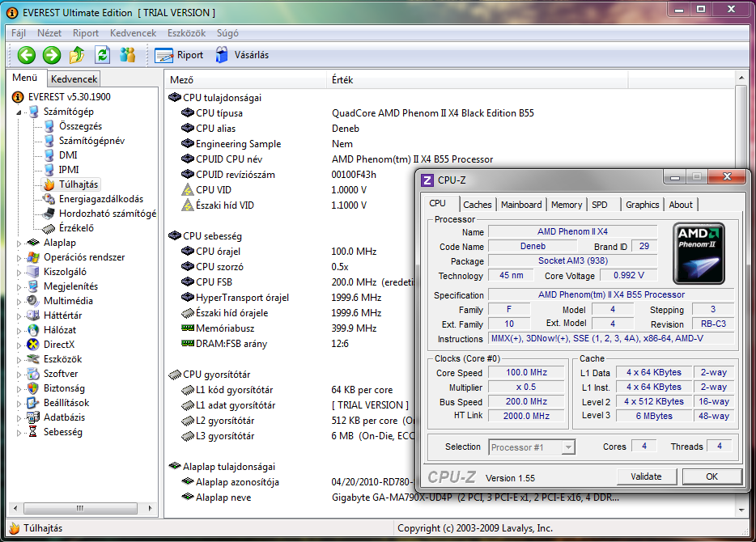Expand the Szoftver tree node
756x542 pixels.
pos(19,375)
